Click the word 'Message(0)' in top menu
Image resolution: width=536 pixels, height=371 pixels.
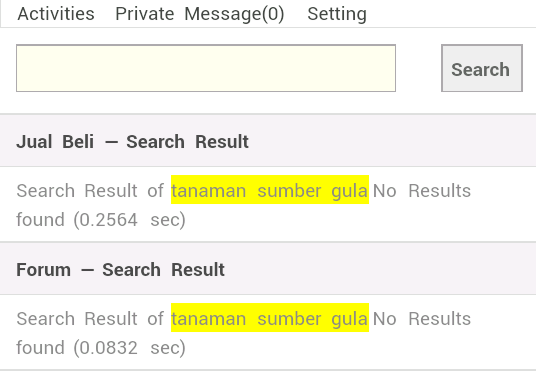click(x=234, y=14)
